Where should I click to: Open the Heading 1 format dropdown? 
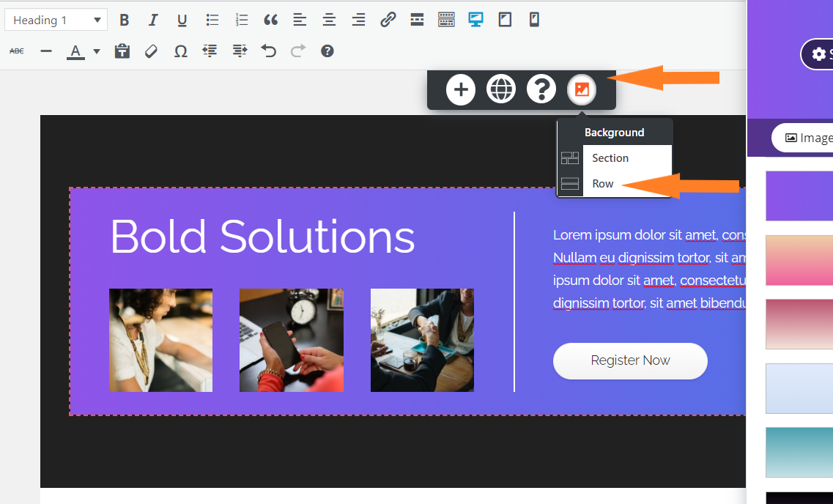click(56, 20)
